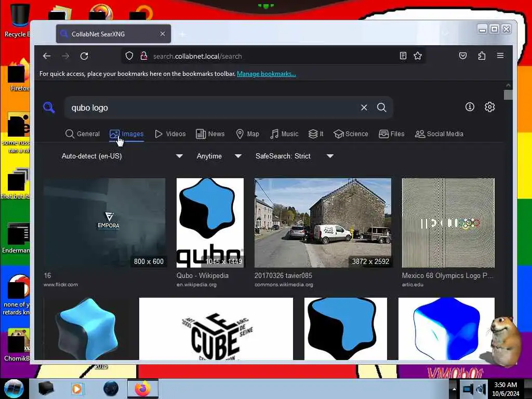Open the tracking protection shield icon
Viewport: 532px width, 399px height.
(129, 56)
